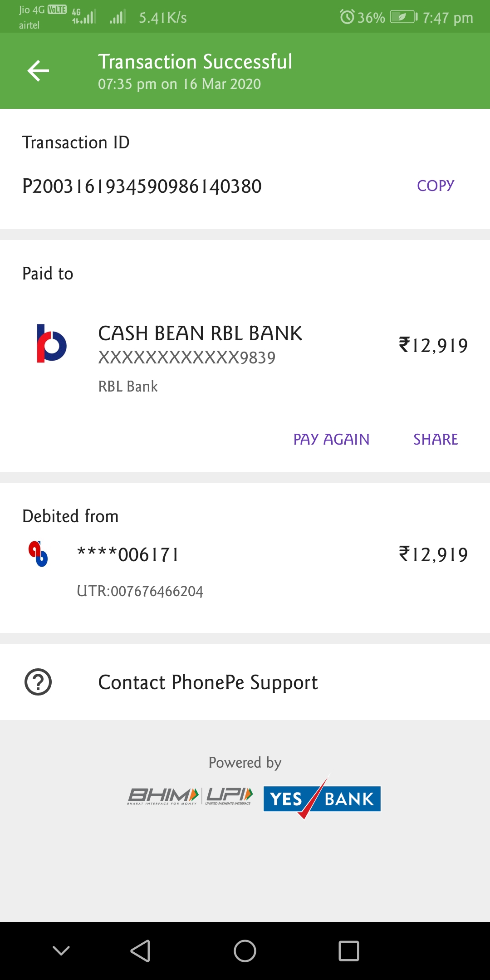Tap the Yes Bank logo
490x980 pixels.
pos(322,798)
